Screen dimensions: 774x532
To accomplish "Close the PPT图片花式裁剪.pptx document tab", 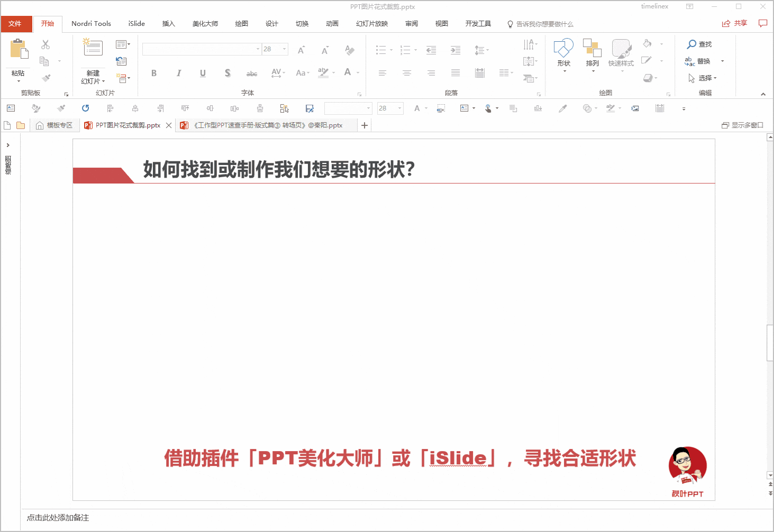I will (x=169, y=125).
